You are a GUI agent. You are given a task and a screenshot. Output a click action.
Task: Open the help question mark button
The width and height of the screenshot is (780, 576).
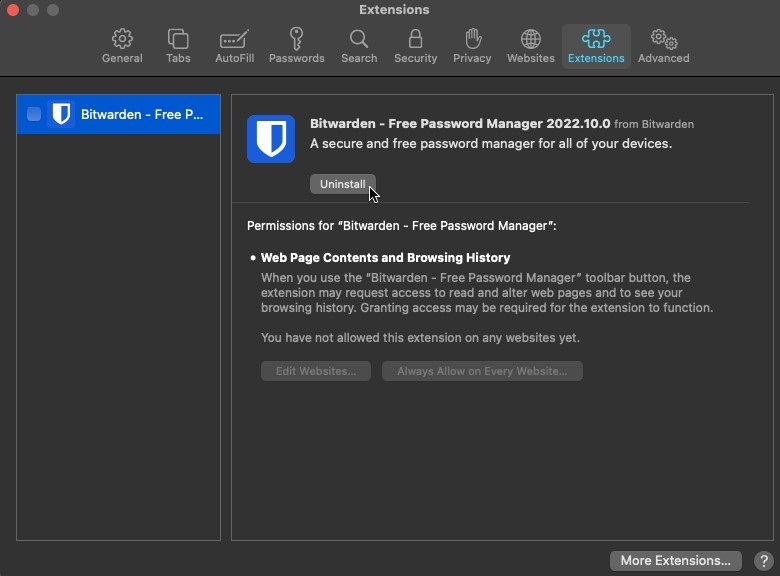pyautogui.click(x=764, y=561)
